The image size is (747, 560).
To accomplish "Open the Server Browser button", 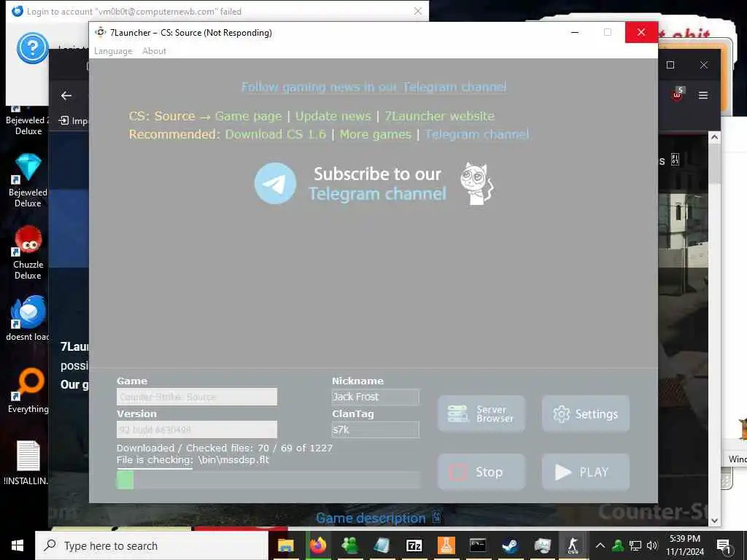I will (x=481, y=414).
